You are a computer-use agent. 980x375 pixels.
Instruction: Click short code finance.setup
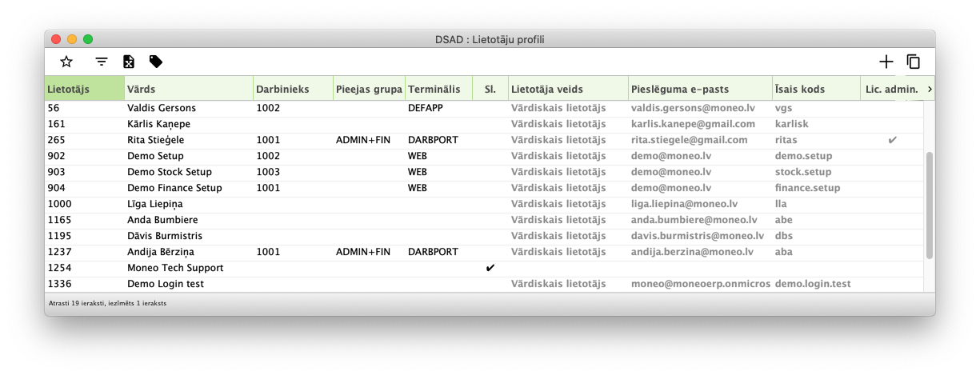coord(808,188)
